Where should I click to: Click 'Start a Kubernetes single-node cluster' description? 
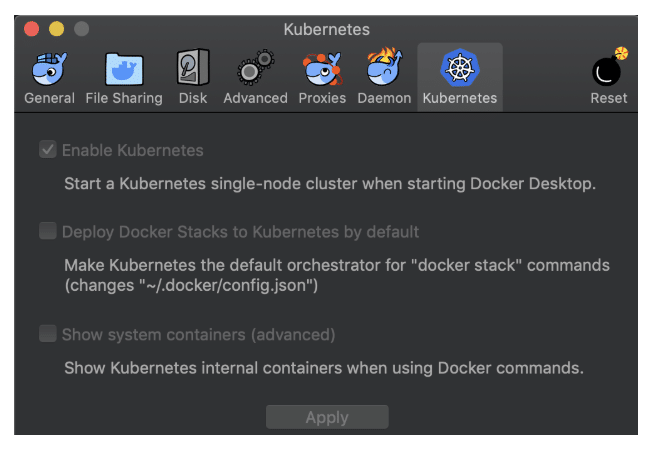(330, 184)
